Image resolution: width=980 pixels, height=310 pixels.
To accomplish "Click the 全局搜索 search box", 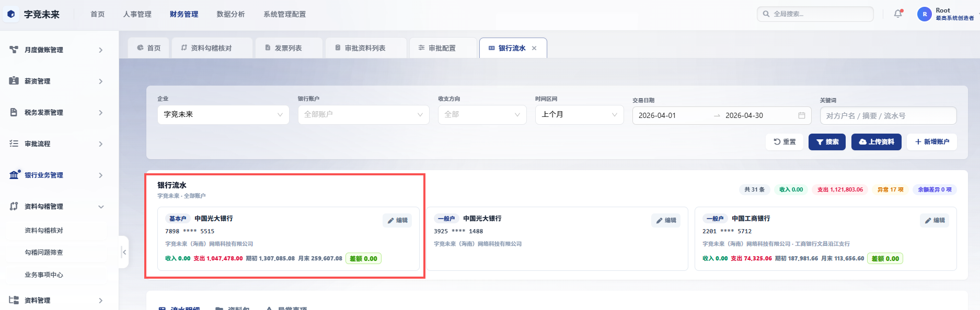I will (815, 14).
